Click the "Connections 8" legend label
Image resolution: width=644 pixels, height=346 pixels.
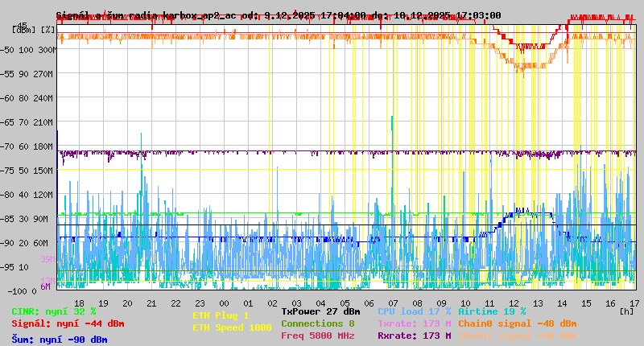click(x=318, y=323)
